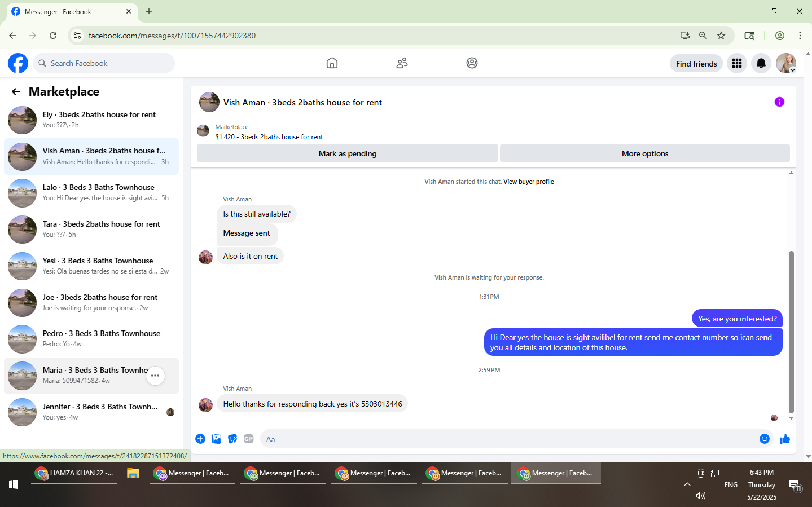Viewport: 812px width, 507px height.
Task: Open the Tara 3beds 2baths conversation
Action: (91, 230)
